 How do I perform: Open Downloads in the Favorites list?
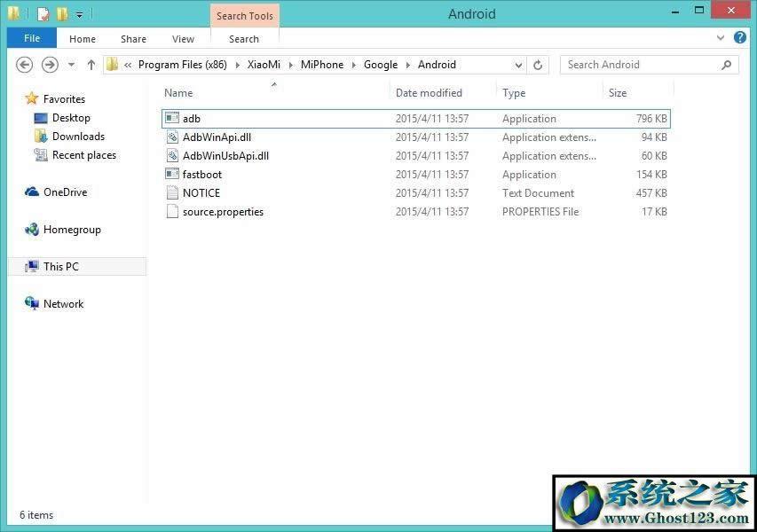point(78,137)
